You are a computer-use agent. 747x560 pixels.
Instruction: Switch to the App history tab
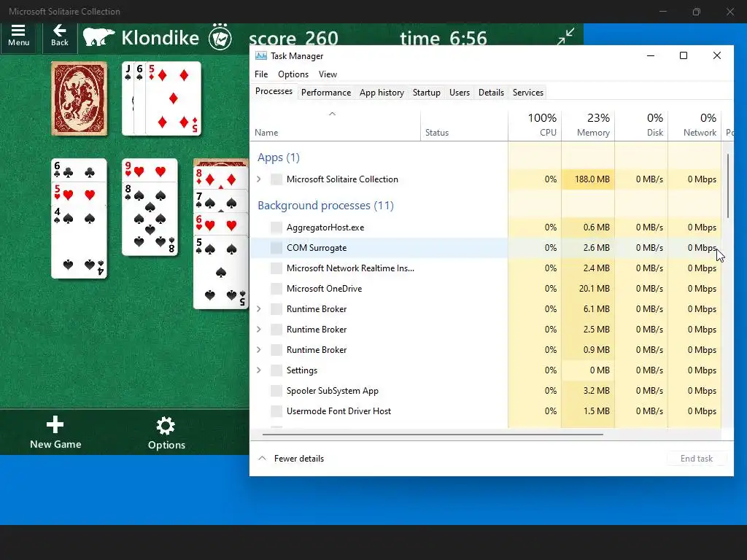(382, 93)
